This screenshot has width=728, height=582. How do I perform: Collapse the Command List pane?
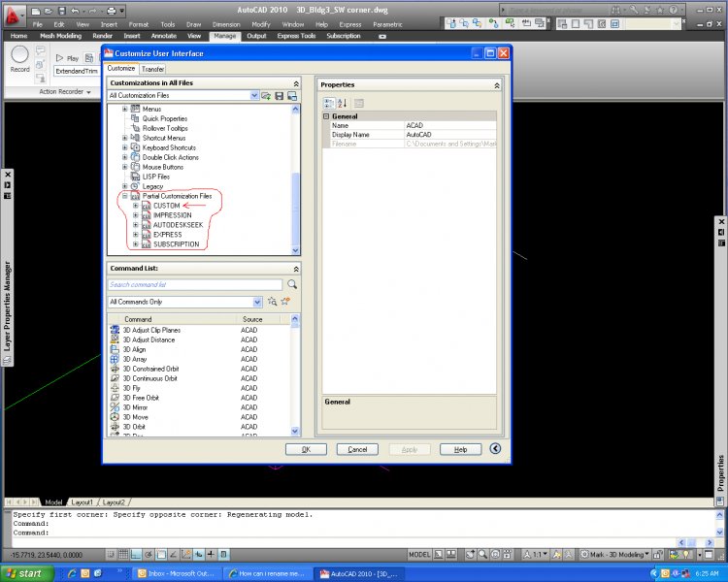point(296,270)
